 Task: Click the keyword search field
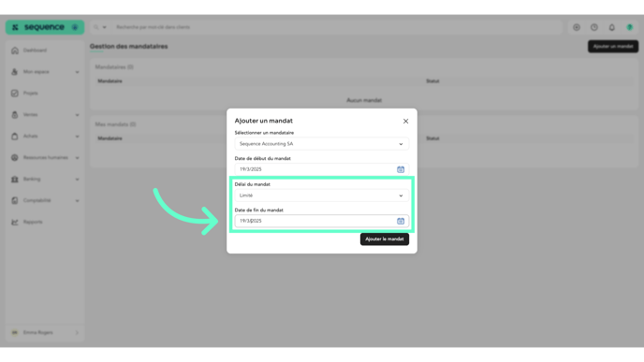pos(337,27)
